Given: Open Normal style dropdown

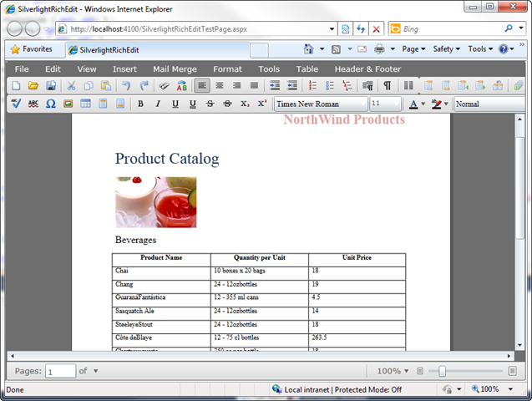Looking at the screenshot, I should point(489,104).
